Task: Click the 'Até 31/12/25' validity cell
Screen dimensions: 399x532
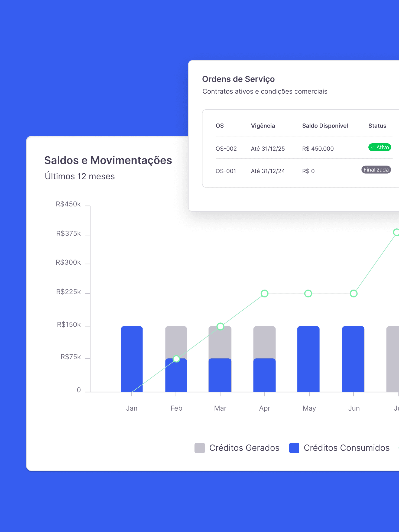Action: (x=268, y=149)
